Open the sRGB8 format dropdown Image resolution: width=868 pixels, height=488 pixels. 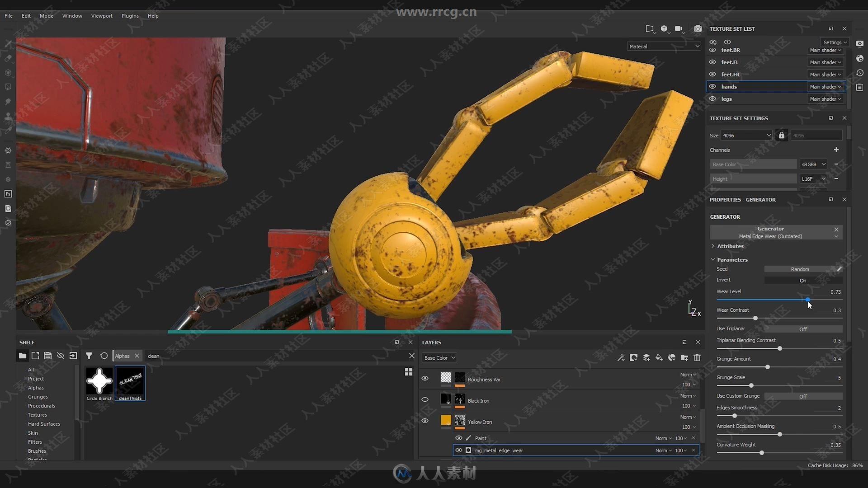[x=813, y=164]
